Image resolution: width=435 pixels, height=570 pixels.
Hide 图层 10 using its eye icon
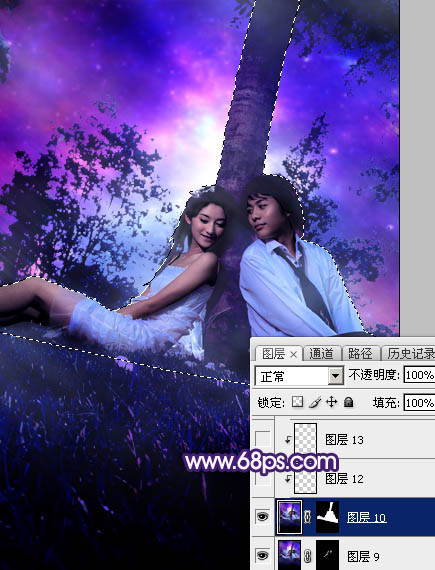coord(262,516)
